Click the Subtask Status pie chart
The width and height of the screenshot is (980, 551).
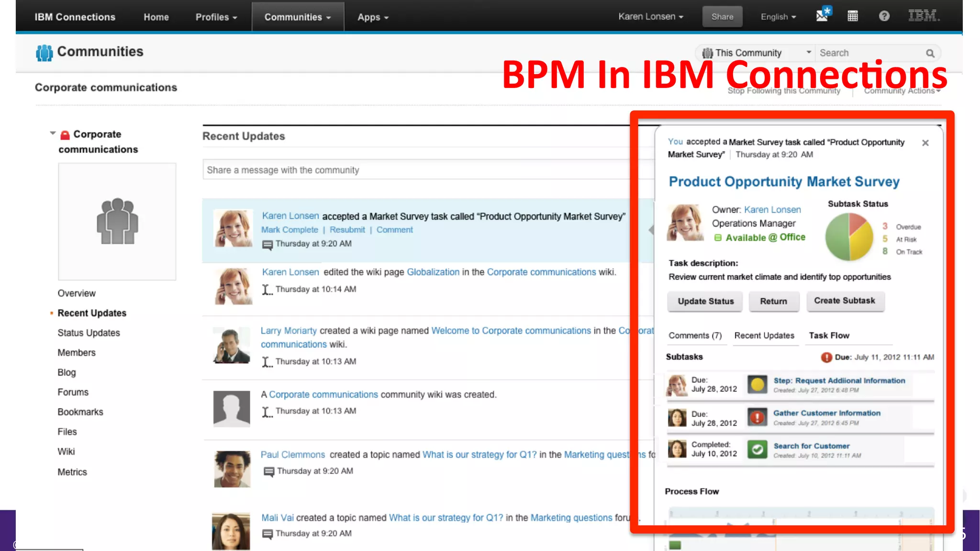coord(849,236)
